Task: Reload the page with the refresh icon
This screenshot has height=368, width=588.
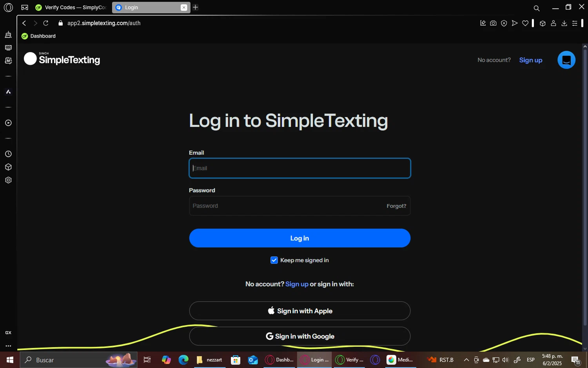Action: click(46, 23)
